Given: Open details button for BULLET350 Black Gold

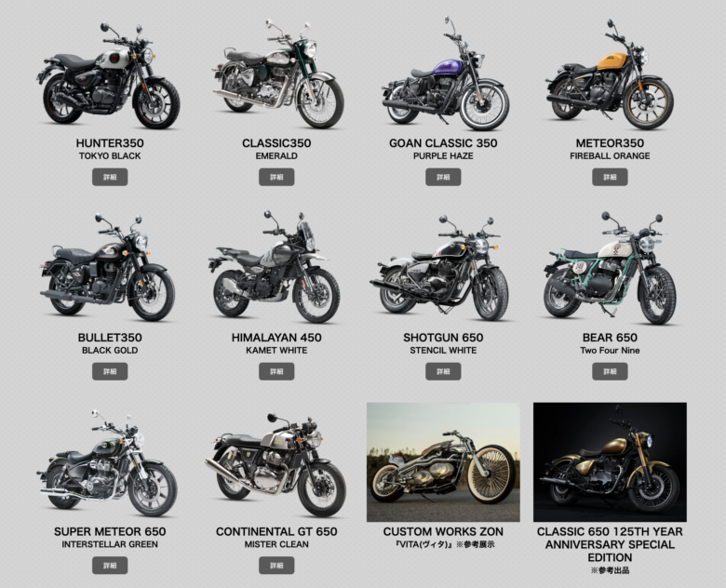Looking at the screenshot, I should click(x=110, y=371).
